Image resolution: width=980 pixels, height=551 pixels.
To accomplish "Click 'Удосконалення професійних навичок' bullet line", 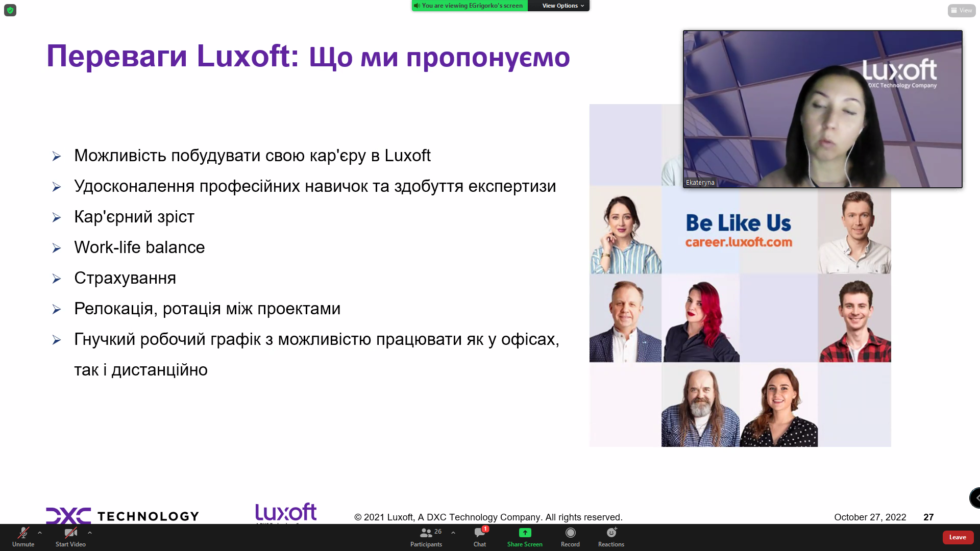I will pos(315,186).
